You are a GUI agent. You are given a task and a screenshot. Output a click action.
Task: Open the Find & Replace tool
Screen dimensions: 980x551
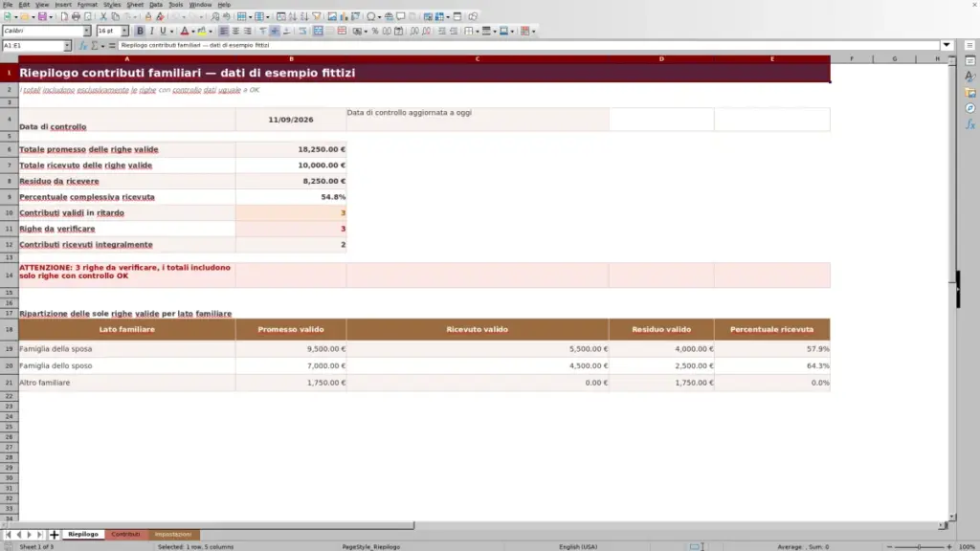[x=215, y=16]
